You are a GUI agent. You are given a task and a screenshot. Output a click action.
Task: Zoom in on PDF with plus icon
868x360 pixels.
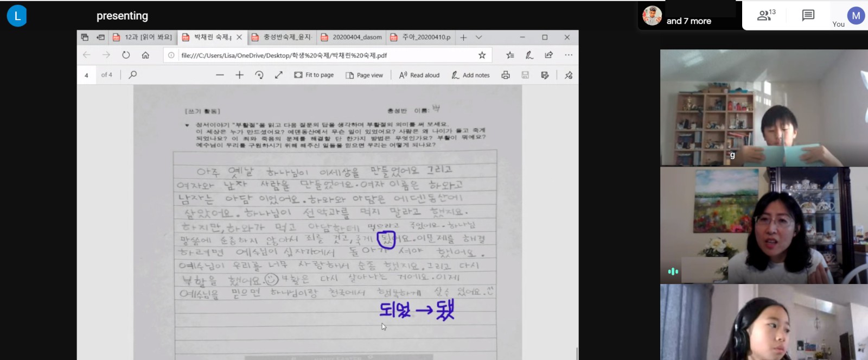click(x=239, y=75)
